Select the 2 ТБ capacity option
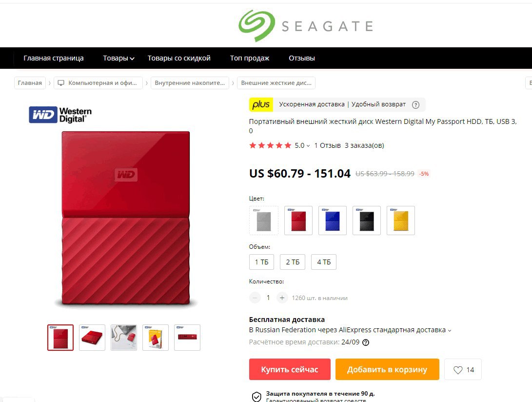Viewport: 532px width, 402px height. point(293,262)
